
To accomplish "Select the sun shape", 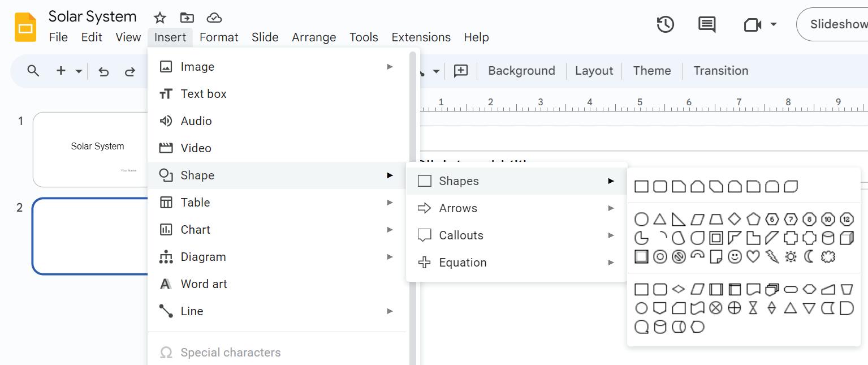I will (791, 257).
